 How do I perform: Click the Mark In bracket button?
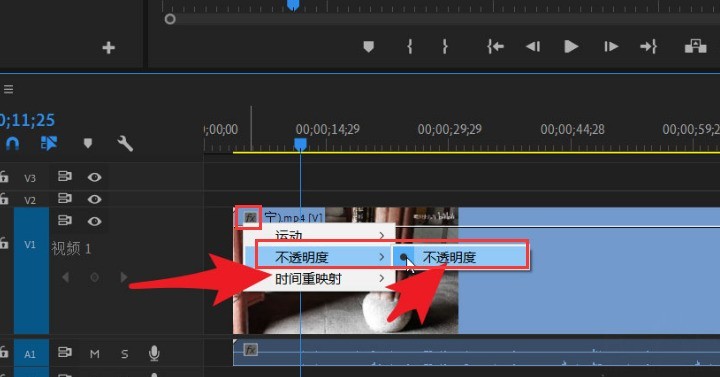click(409, 46)
